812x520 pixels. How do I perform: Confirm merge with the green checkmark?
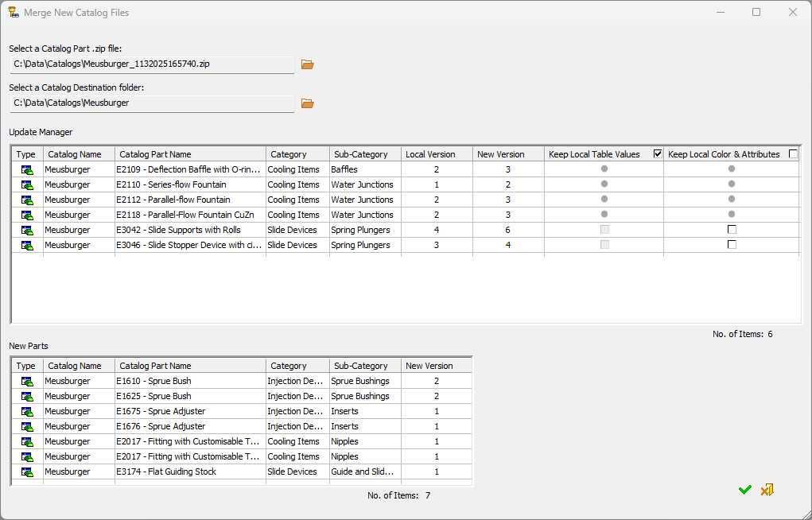click(744, 490)
